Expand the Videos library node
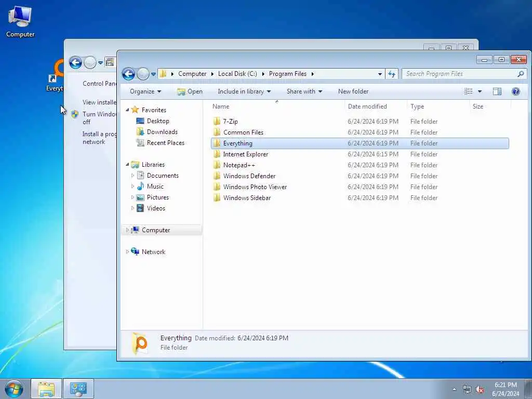 tap(132, 208)
